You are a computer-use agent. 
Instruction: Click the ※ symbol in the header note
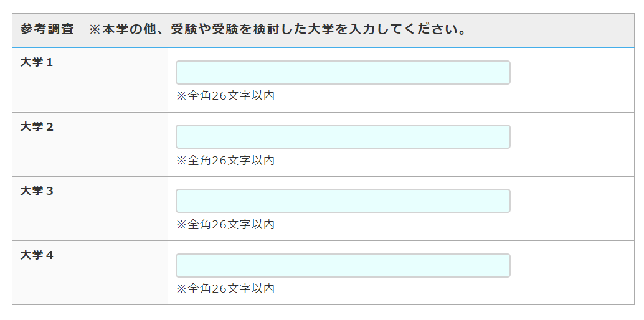pos(95,30)
